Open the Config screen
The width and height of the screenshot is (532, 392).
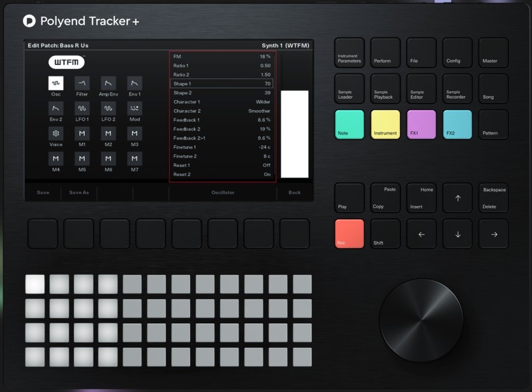[458, 52]
